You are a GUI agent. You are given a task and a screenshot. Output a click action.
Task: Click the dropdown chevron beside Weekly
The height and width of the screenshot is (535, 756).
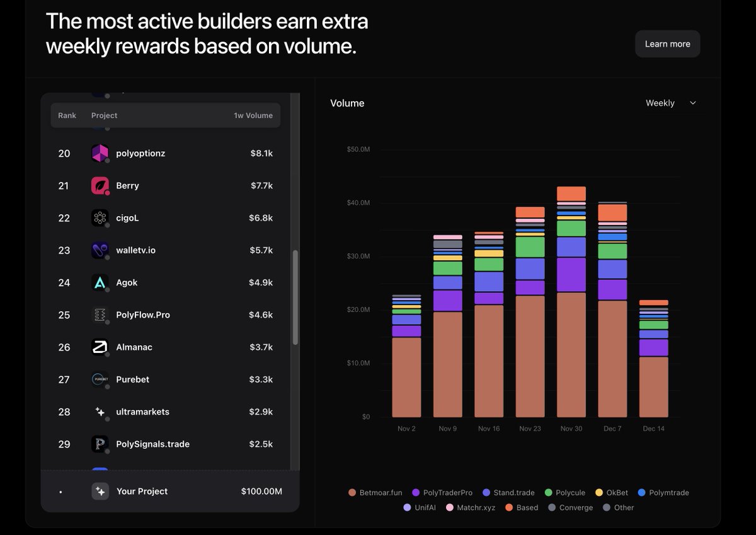(693, 103)
